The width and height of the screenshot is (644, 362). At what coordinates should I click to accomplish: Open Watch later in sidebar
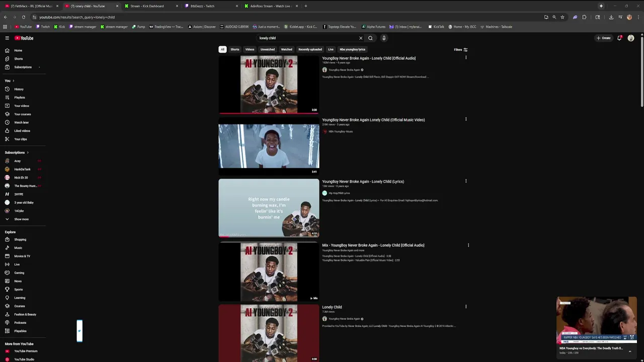click(21, 122)
